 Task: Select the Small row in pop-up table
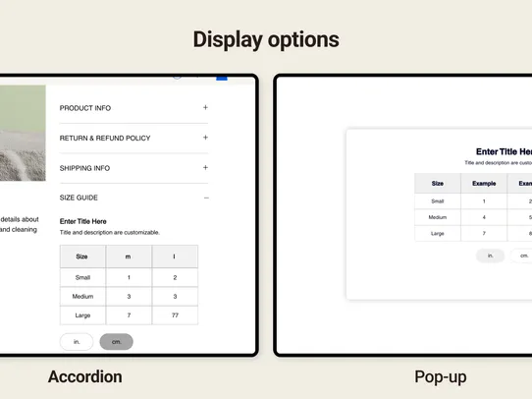473,201
